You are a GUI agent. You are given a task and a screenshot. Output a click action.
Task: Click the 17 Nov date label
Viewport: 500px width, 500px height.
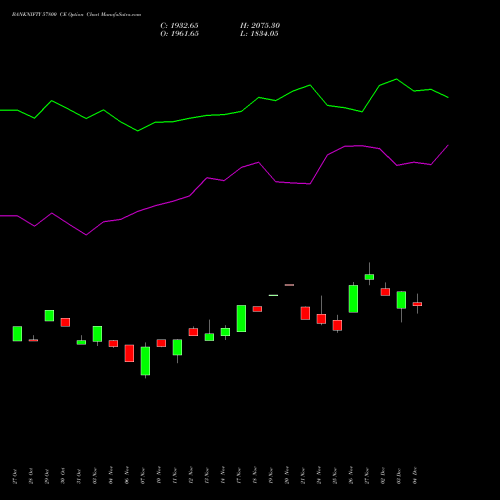(239, 476)
